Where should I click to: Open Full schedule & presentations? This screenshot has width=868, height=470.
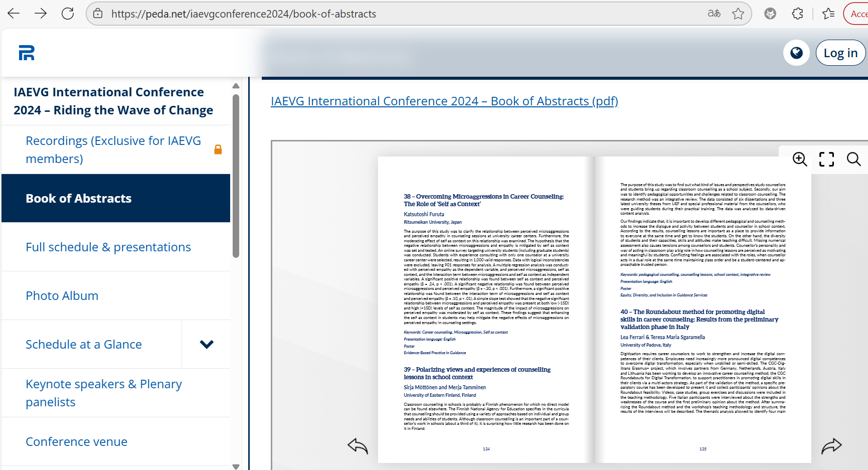coord(108,247)
